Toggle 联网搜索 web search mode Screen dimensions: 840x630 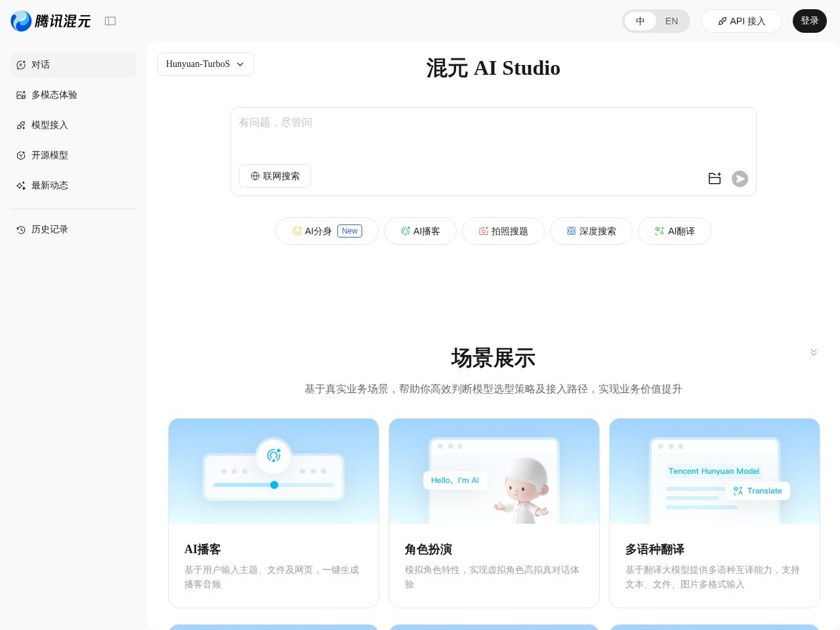tap(275, 176)
